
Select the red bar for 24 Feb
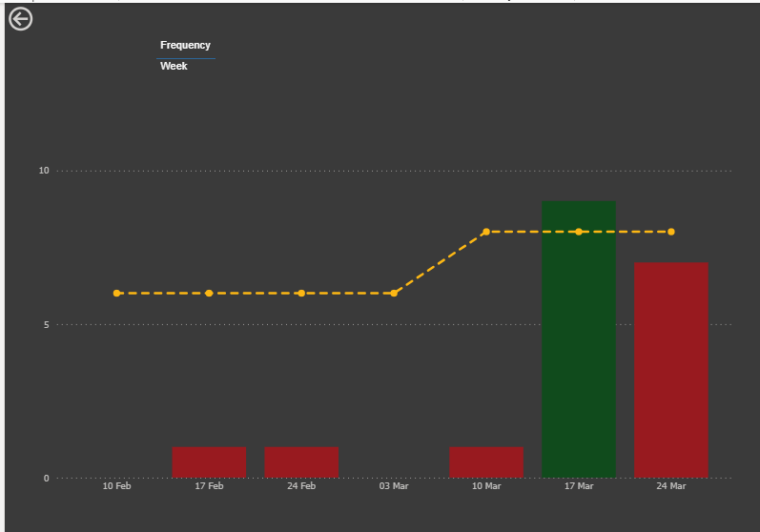point(301,462)
